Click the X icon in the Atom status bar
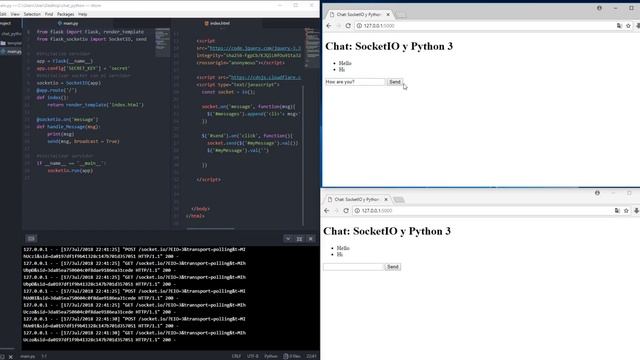The image size is (640, 360). (x=11, y=356)
